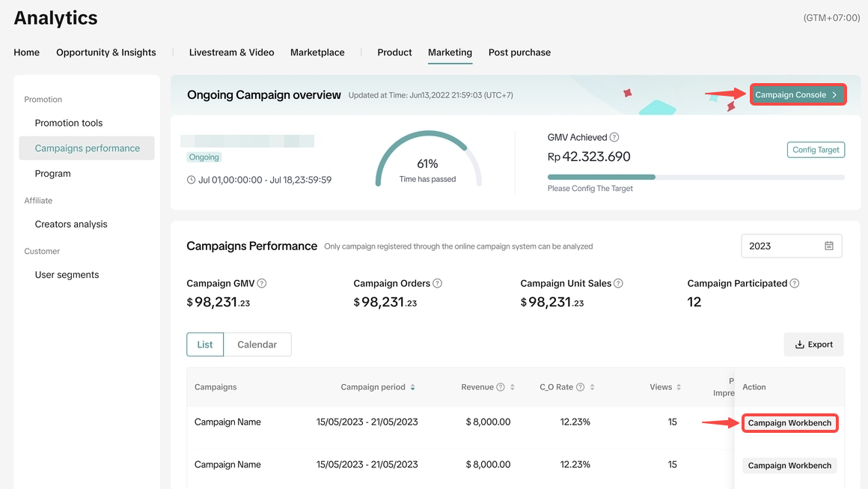Click the Config Target button
The height and width of the screenshot is (489, 868).
coord(816,150)
